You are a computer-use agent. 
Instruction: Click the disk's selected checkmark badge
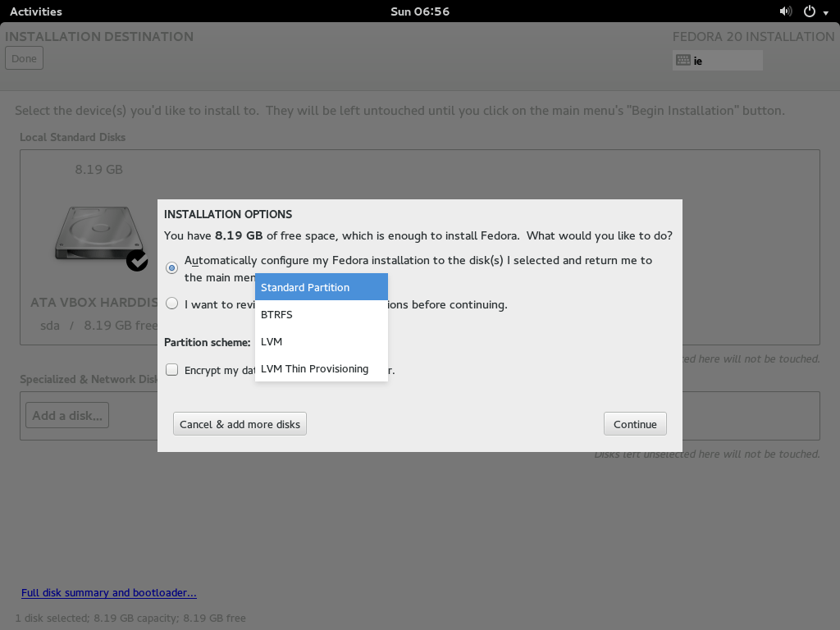[x=137, y=261]
